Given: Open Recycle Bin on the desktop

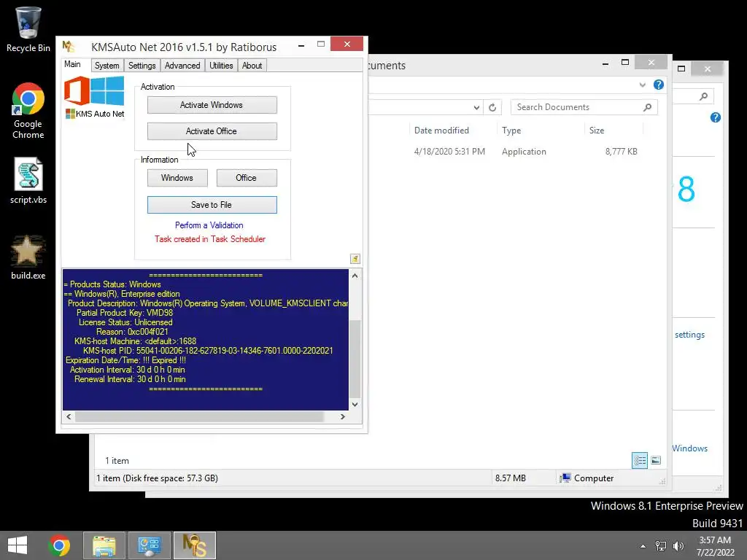Looking at the screenshot, I should (x=28, y=29).
